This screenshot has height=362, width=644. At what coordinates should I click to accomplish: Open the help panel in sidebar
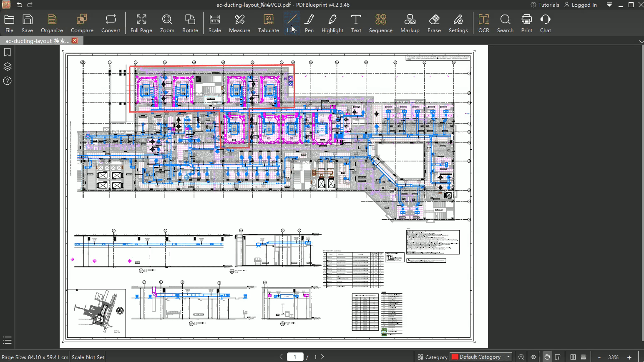coord(7,81)
